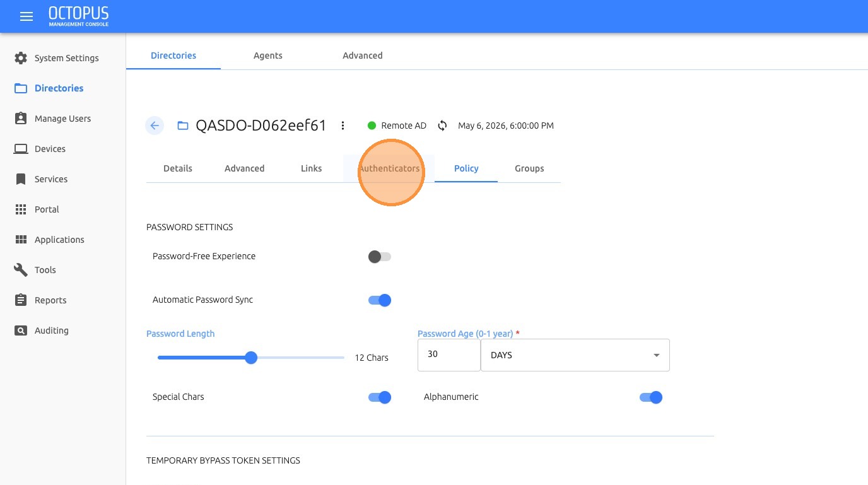Click the Portal grid icon

(21, 209)
